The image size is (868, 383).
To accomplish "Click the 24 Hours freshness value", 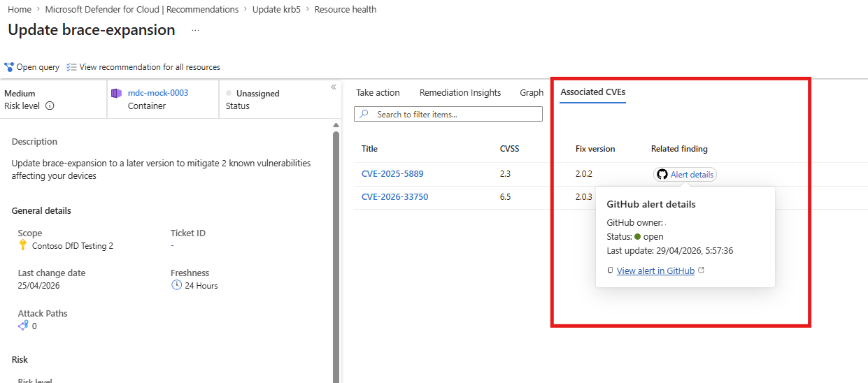I will pos(201,286).
